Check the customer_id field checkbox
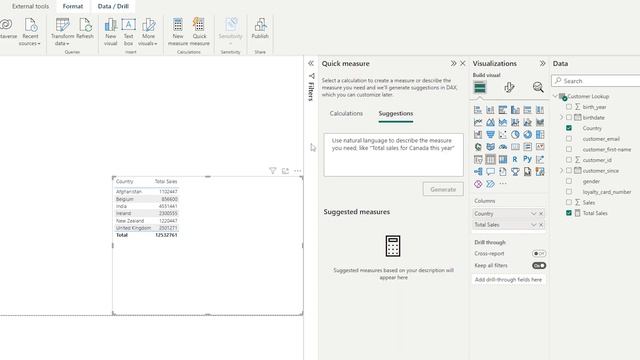Viewport: 640px width, 360px height. tap(569, 160)
